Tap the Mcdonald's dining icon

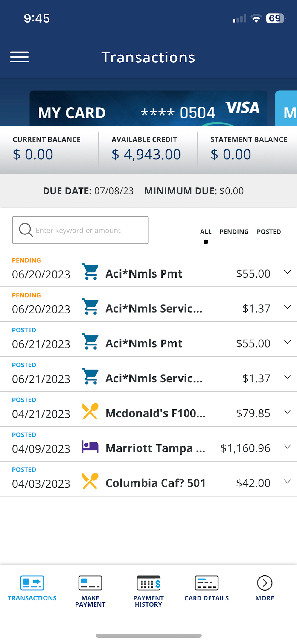90,411
